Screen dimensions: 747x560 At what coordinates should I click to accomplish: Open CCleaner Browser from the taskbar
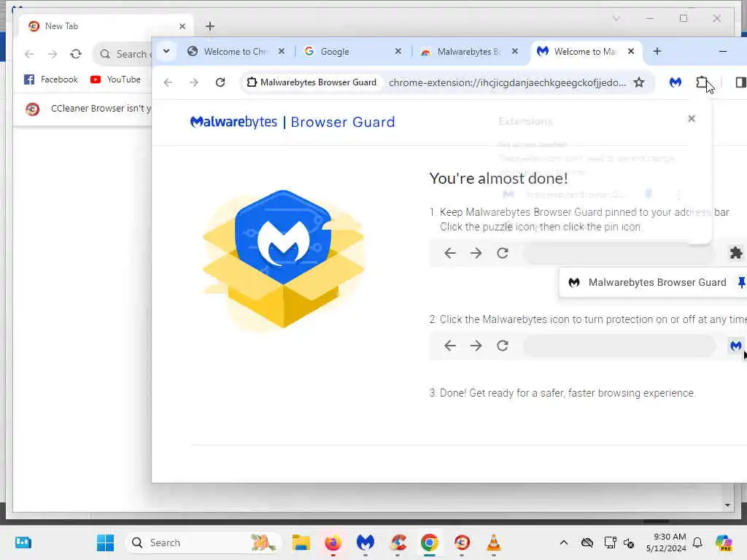[462, 542]
